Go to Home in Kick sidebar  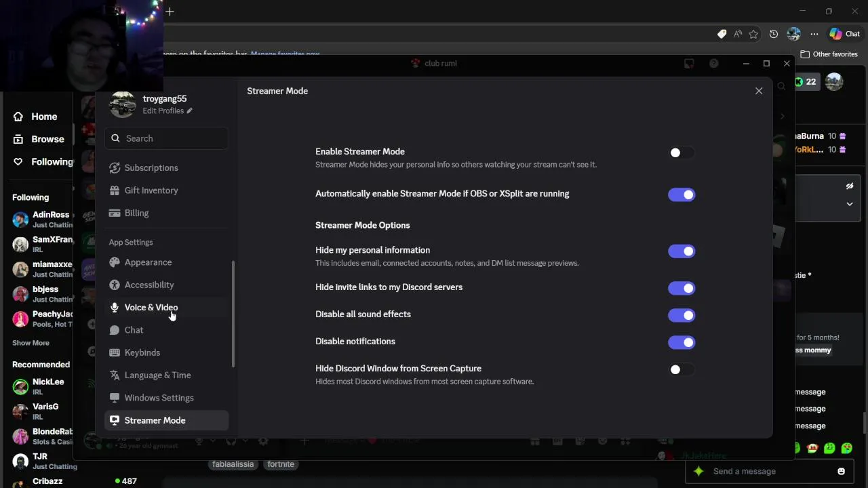tap(36, 117)
